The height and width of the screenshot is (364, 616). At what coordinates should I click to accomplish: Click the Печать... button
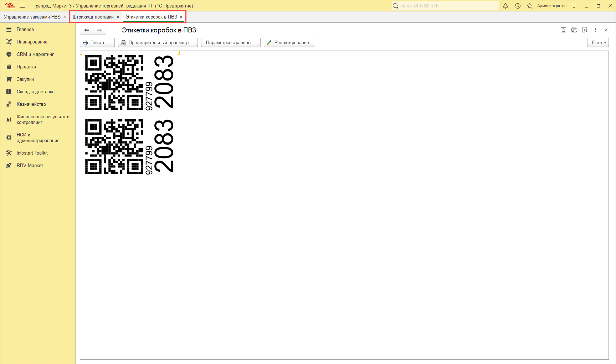[97, 43]
